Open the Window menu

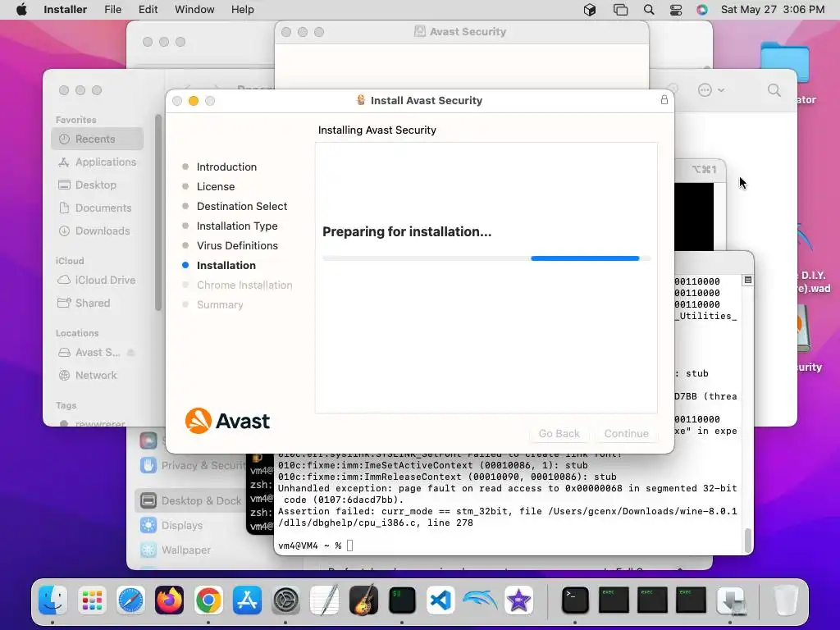pyautogui.click(x=194, y=10)
